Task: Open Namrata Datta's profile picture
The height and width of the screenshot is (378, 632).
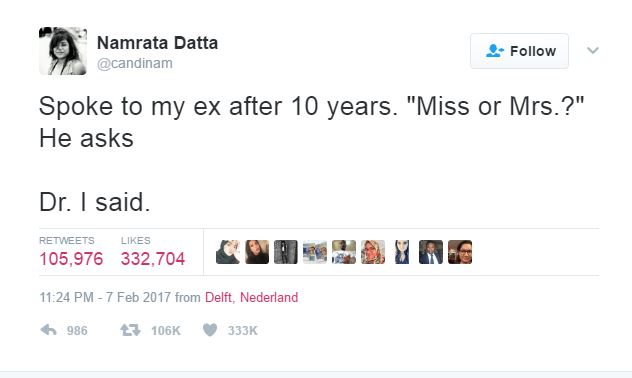Action: pos(63,51)
